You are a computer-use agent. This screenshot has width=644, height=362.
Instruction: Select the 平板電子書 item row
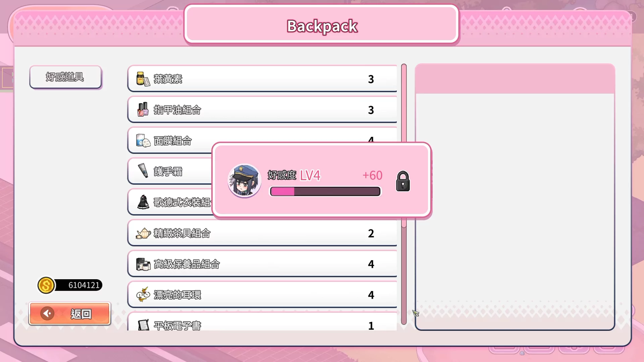click(x=262, y=322)
